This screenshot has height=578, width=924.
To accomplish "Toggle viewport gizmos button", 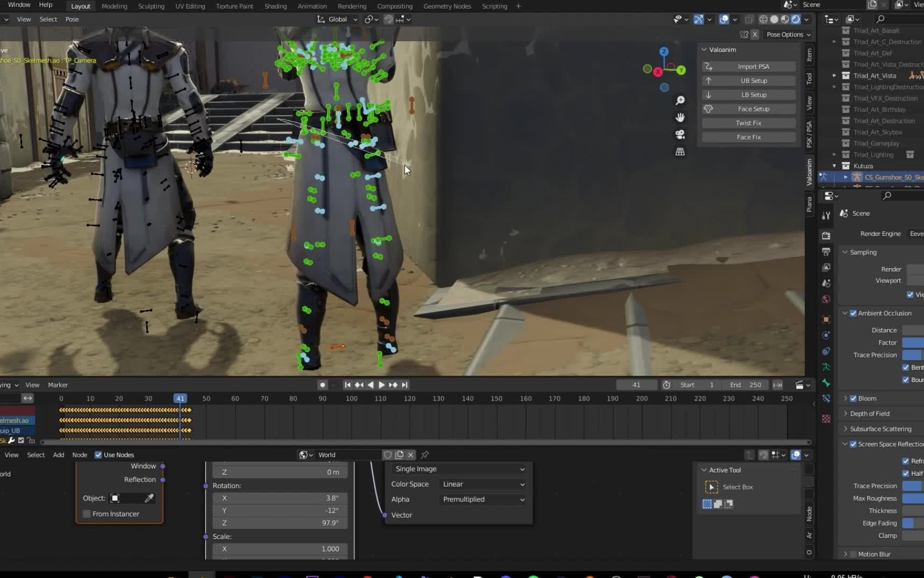I will pyautogui.click(x=698, y=19).
